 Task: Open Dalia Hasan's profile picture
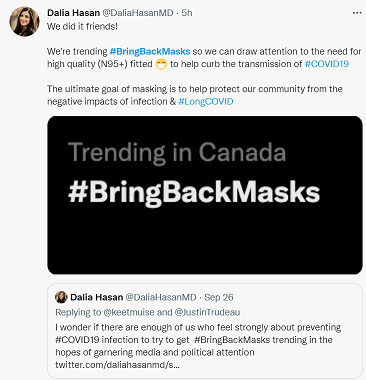24,21
